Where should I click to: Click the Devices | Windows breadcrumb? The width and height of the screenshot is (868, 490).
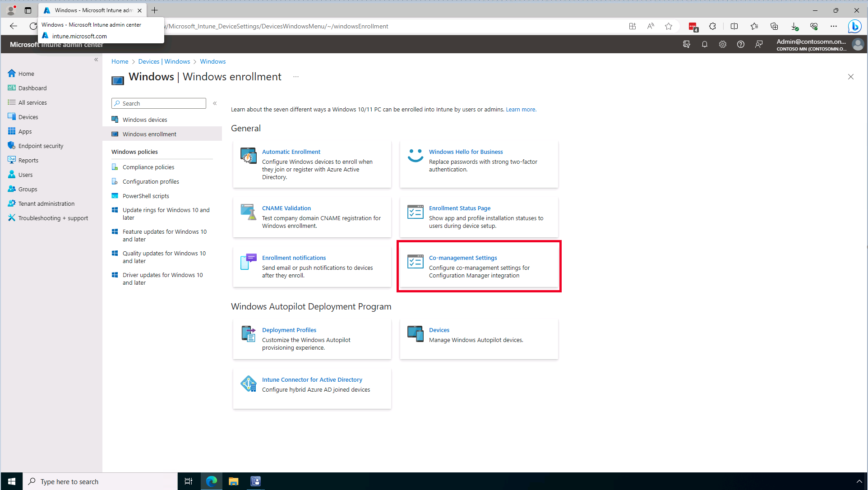click(164, 61)
